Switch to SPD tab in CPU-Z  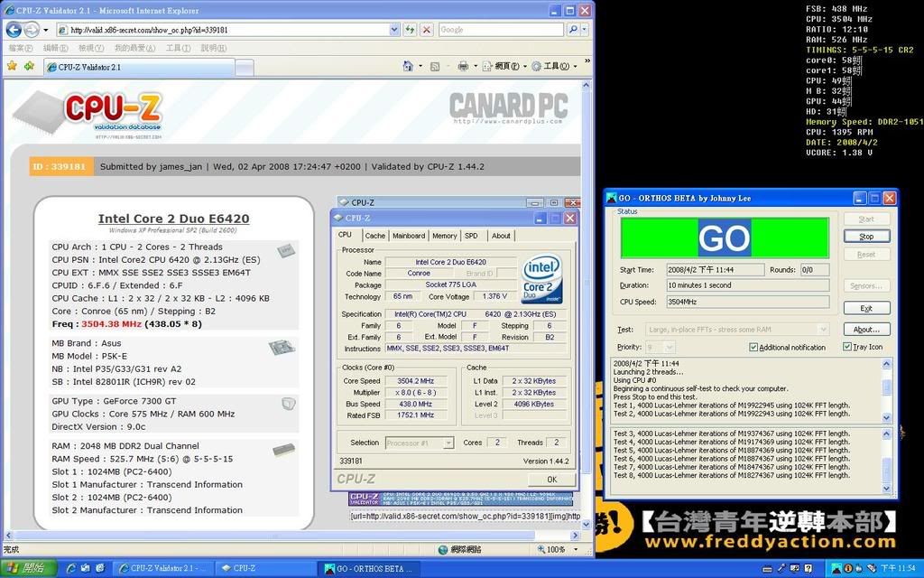pyautogui.click(x=471, y=236)
